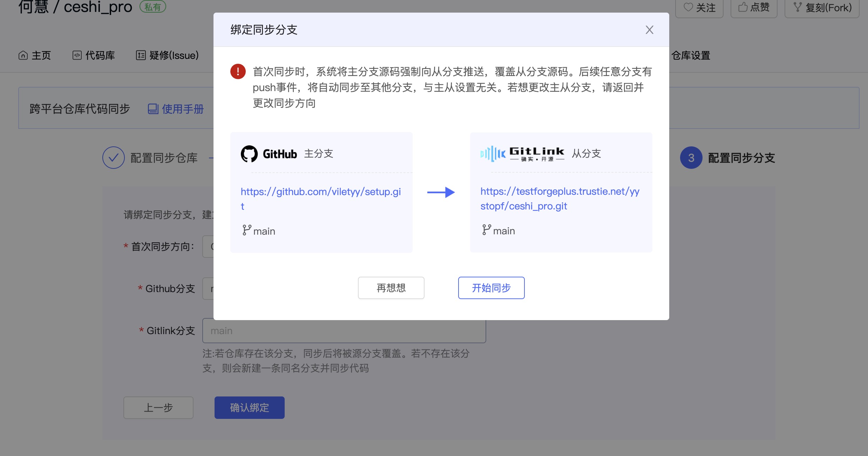Click the thumbs-up icon in 点赞
The width and height of the screenshot is (868, 456).
(x=743, y=7)
